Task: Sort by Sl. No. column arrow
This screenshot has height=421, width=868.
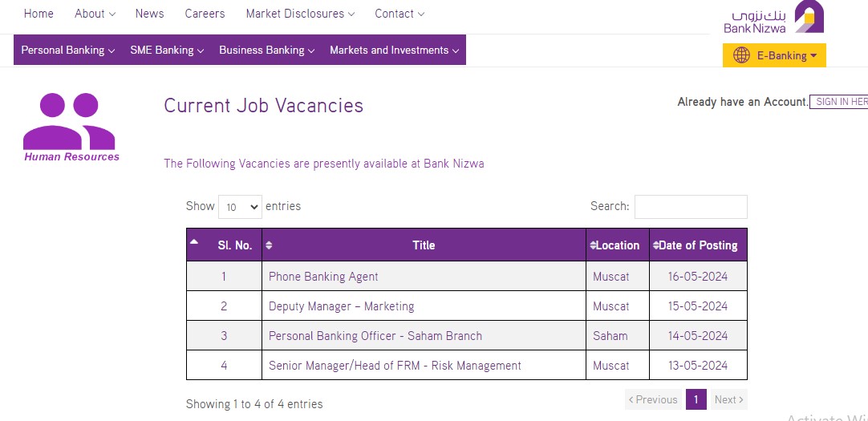Action: 194,241
